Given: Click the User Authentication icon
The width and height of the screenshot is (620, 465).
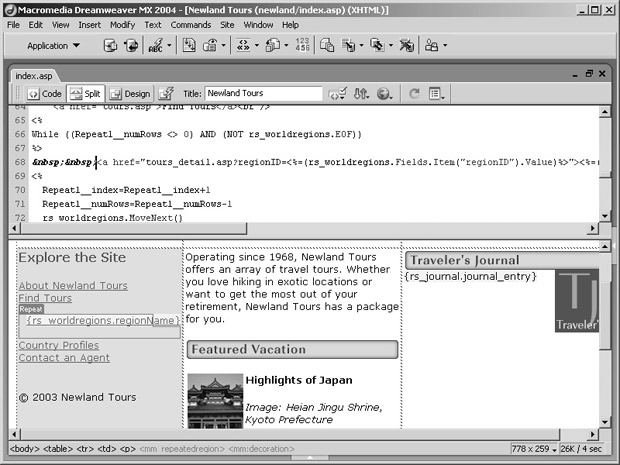Looking at the screenshot, I should tap(431, 46).
